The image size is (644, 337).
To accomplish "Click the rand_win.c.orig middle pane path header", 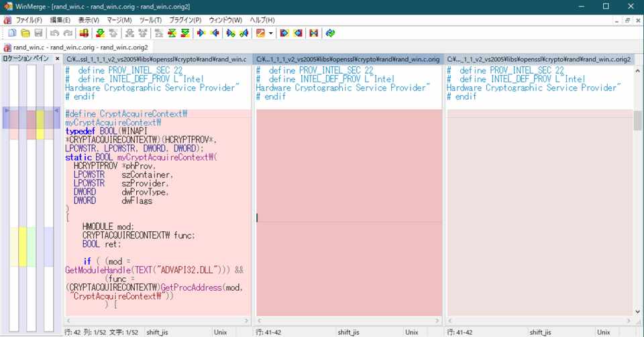I will [x=348, y=60].
